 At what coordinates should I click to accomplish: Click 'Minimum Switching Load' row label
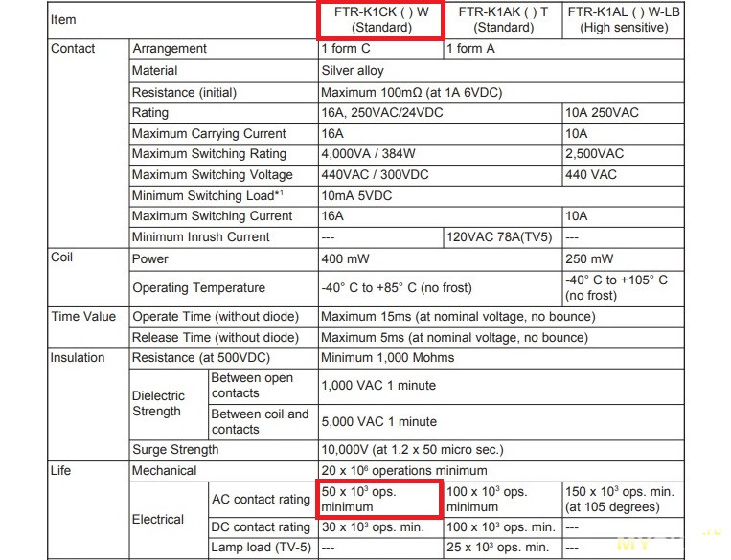tap(223, 195)
